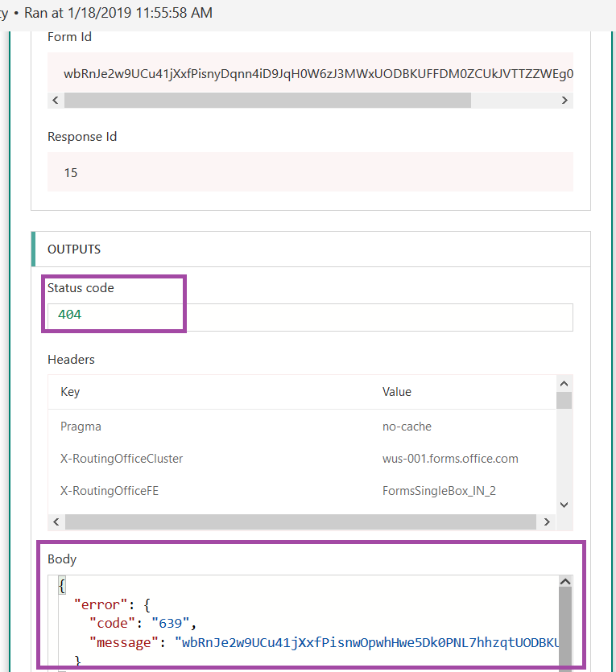This screenshot has height=672, width=616.
Task: Click the Key column header
Action: [x=70, y=392]
